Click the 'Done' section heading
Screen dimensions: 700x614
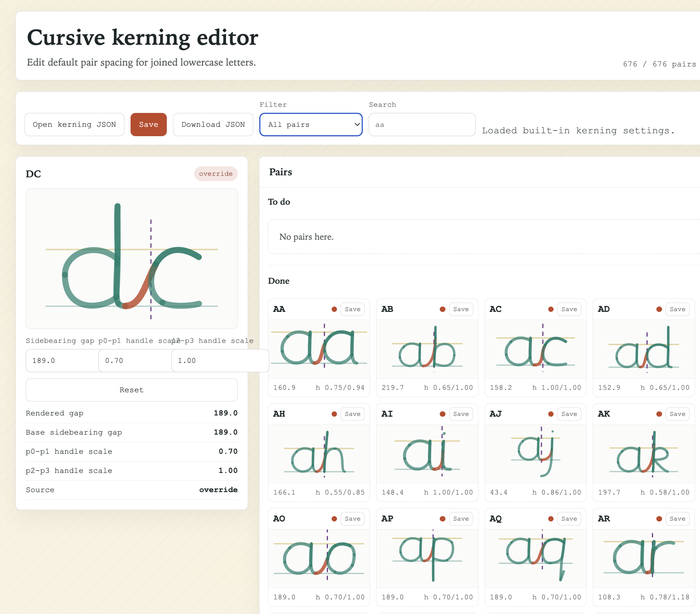coord(279,281)
